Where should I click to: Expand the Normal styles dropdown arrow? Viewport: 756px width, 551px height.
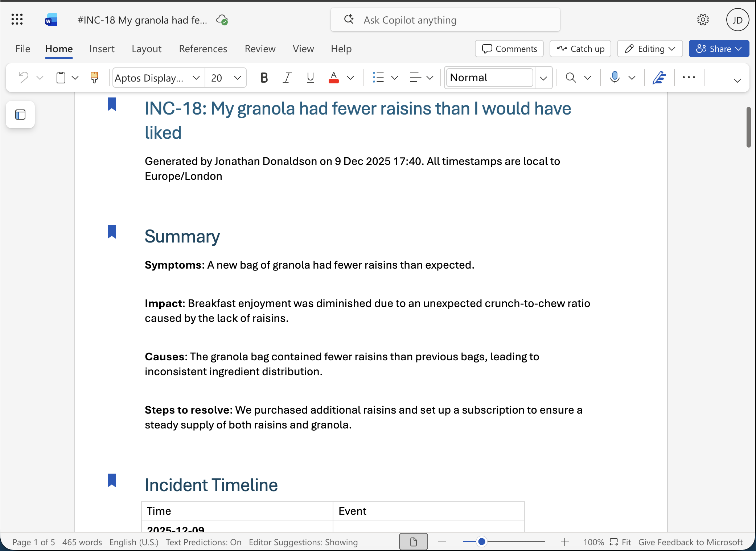click(543, 78)
